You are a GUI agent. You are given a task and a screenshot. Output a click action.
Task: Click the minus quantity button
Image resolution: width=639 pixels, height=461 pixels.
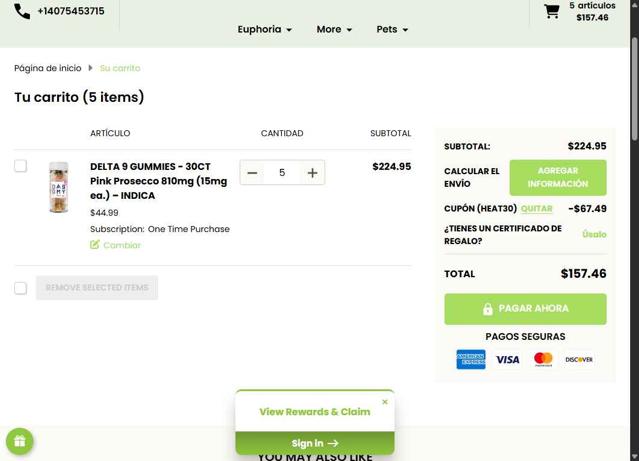[x=252, y=173]
